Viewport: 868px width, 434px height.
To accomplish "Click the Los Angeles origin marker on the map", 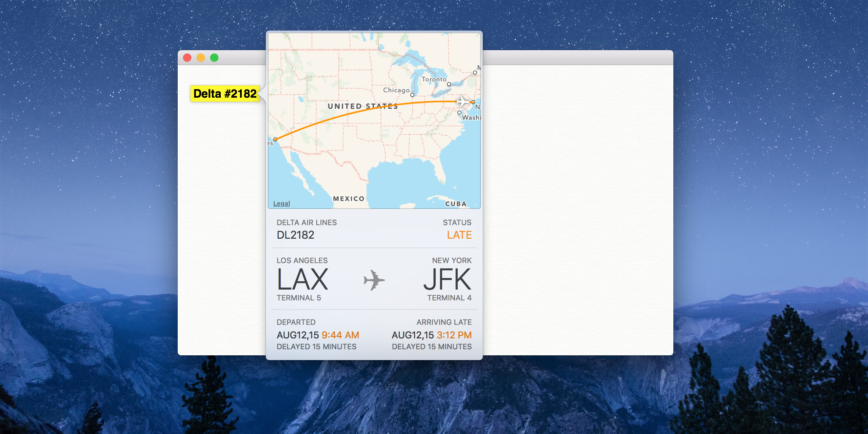I will click(x=275, y=139).
